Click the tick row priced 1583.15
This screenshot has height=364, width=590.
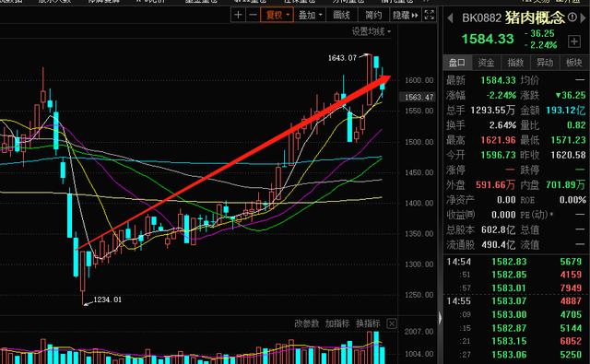pyautogui.click(x=515, y=341)
